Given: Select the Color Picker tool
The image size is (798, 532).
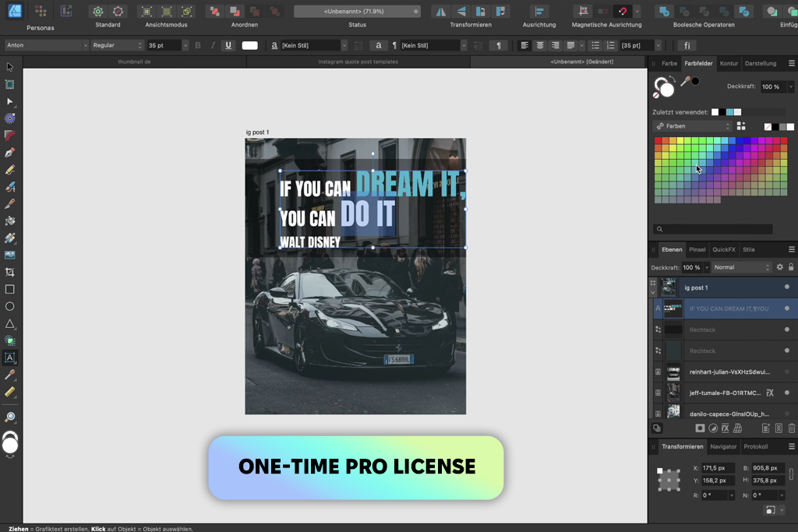Looking at the screenshot, I should (9, 375).
